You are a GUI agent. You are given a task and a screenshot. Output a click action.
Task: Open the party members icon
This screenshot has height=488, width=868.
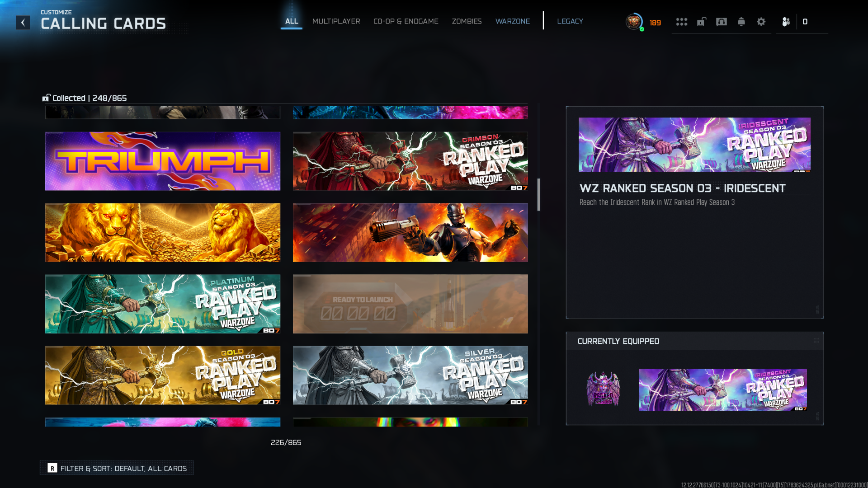pyautogui.click(x=786, y=22)
